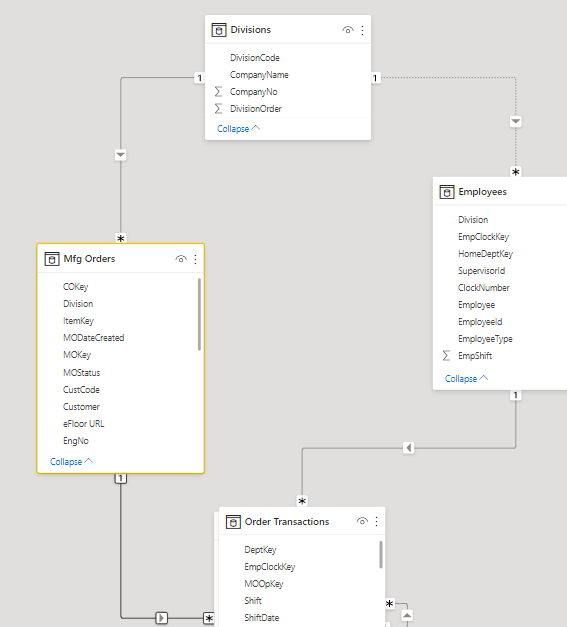The image size is (567, 627).
Task: Select ClockNumber field in Employees
Action: [x=484, y=288]
